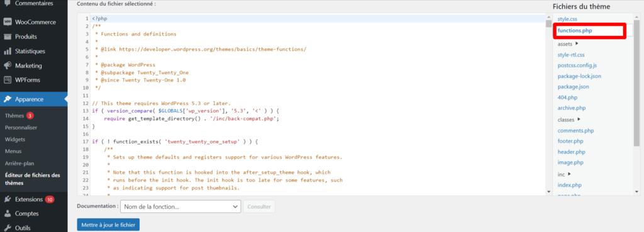Image resolution: width=644 pixels, height=232 pixels.
Task: Open style-rtl.css file
Action: pos(571,55)
